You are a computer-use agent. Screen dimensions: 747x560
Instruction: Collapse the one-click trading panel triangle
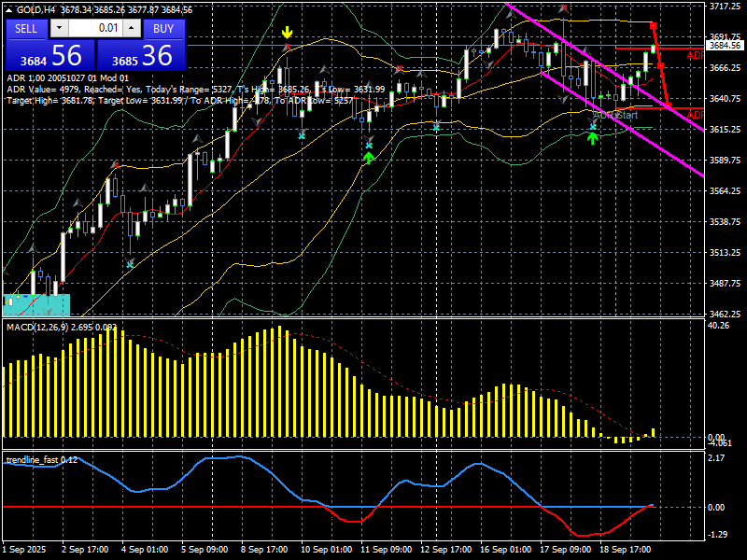8,10
